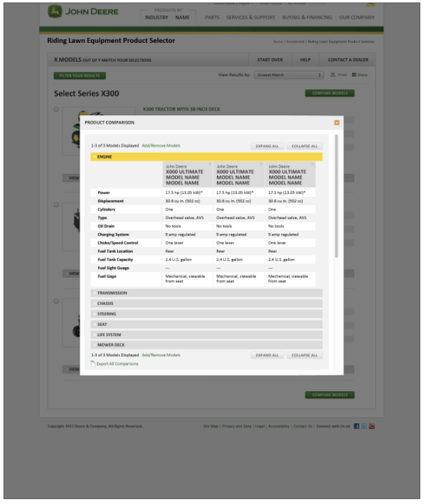Tick the third product's compare checkbox
The height and width of the screenshot is (504, 425).
pyautogui.click(x=56, y=301)
